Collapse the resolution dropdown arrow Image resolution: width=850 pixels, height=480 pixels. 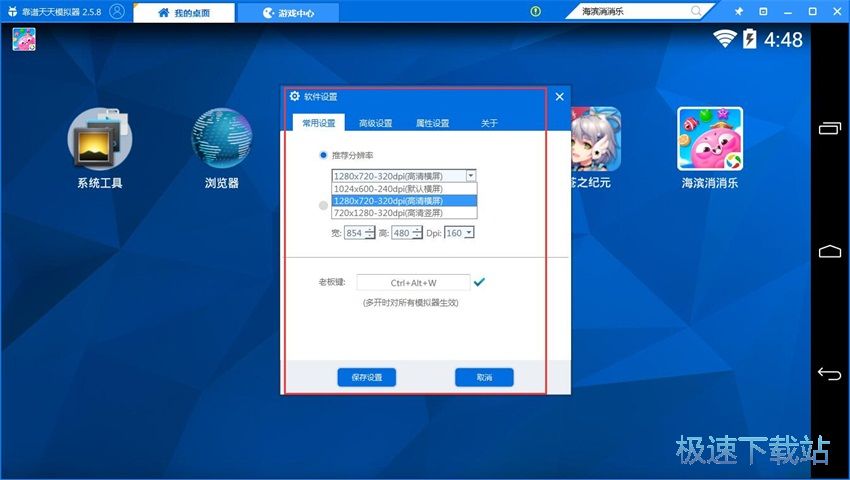(x=471, y=175)
